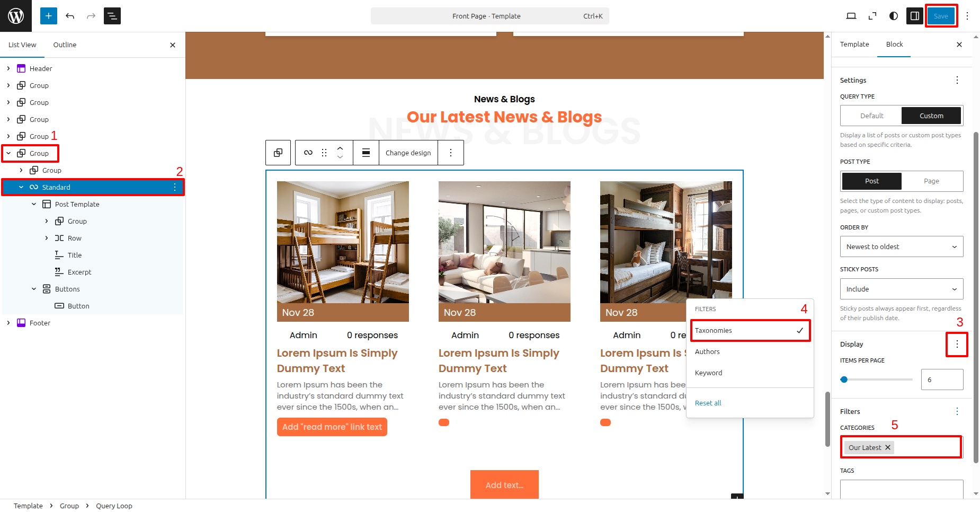Click the Save button
This screenshot has height=512, width=980.
(941, 16)
